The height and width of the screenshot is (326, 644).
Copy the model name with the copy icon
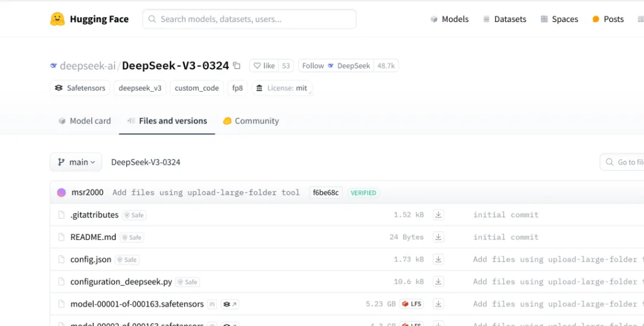click(236, 66)
